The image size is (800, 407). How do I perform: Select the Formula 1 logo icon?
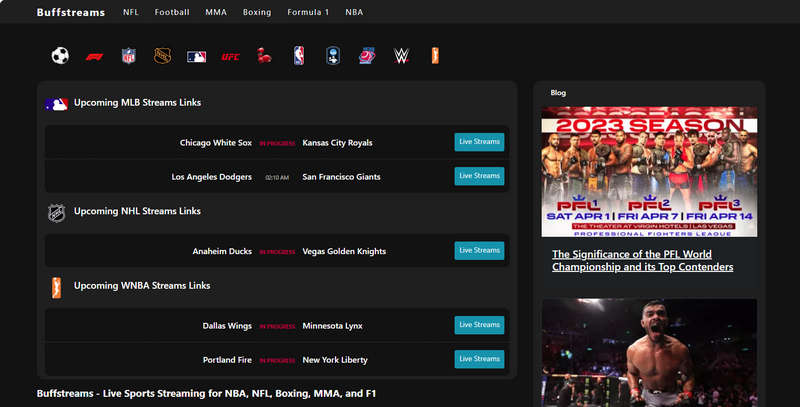(x=94, y=57)
